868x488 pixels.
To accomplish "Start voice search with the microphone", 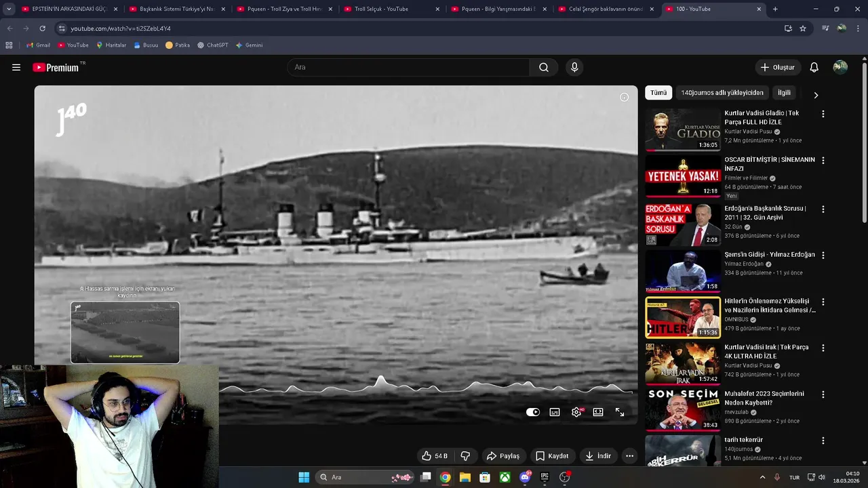I will coord(574,67).
